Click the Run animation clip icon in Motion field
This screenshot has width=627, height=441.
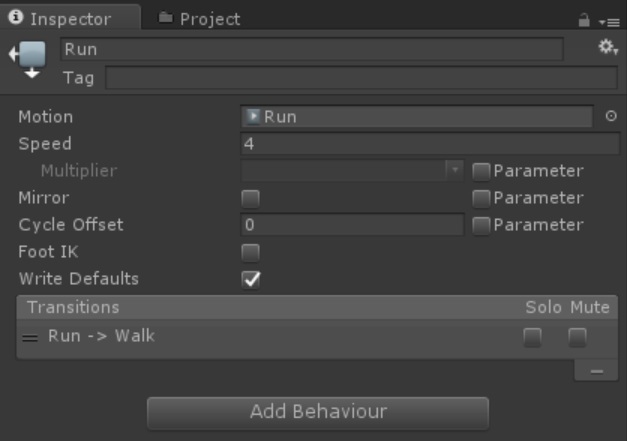(x=253, y=116)
